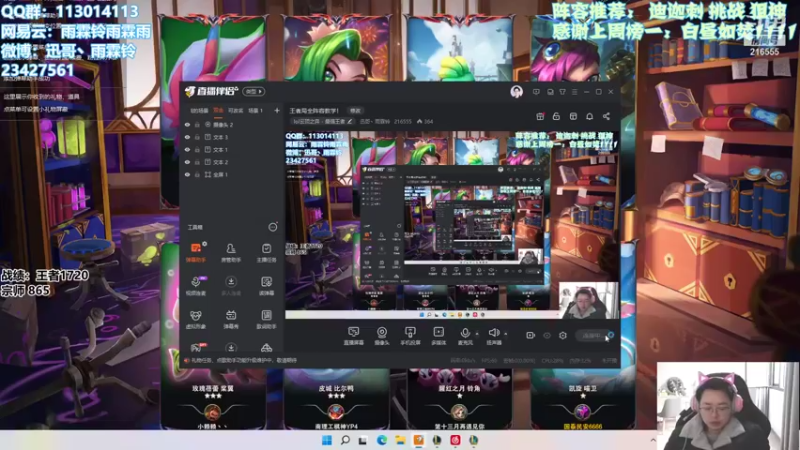
Task: Click the nested live companion window in preview
Action: point(452,223)
